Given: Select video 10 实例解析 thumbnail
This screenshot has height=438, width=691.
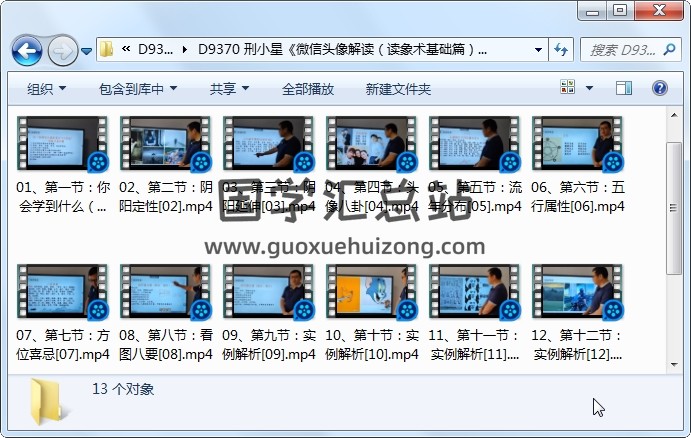Looking at the screenshot, I should click(372, 292).
